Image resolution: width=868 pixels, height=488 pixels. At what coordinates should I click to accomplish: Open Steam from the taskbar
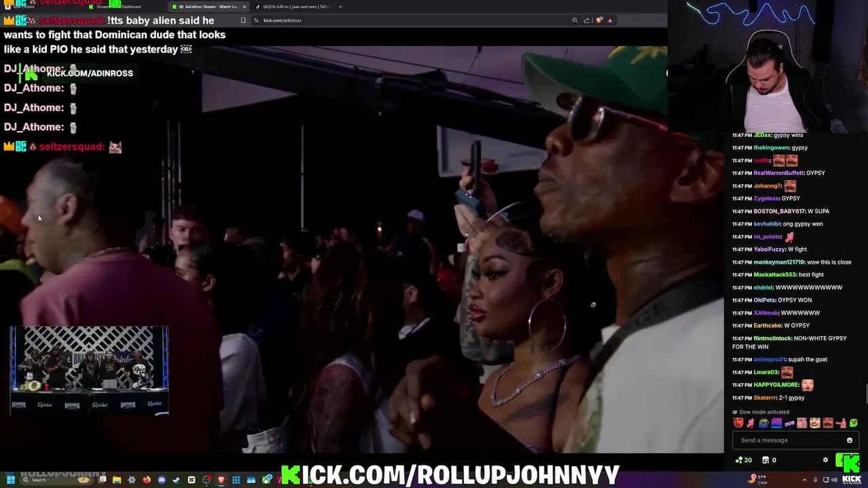(176, 480)
